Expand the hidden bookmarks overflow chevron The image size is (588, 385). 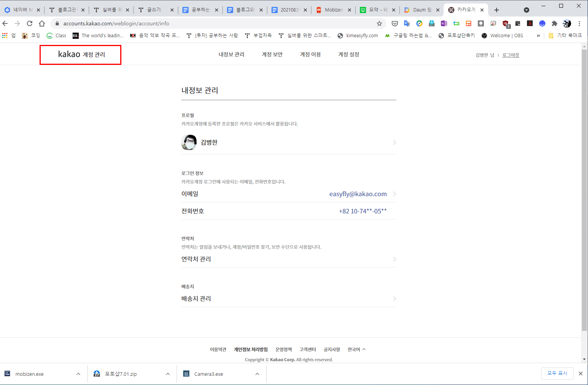coord(538,35)
